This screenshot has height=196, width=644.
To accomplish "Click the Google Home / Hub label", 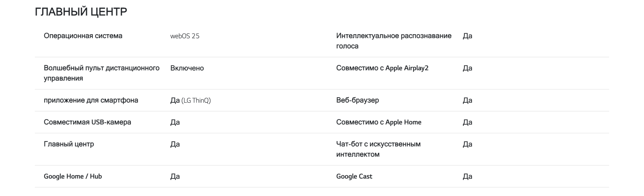I will (x=73, y=176).
